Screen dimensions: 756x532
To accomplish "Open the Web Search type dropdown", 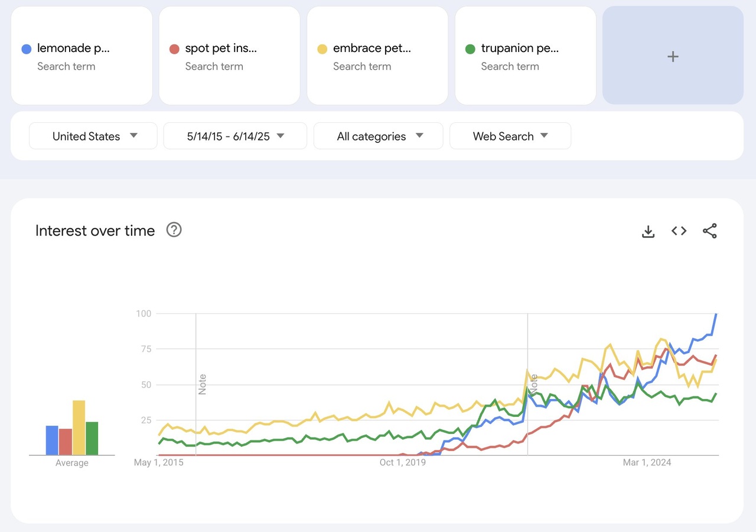I will pyautogui.click(x=510, y=136).
